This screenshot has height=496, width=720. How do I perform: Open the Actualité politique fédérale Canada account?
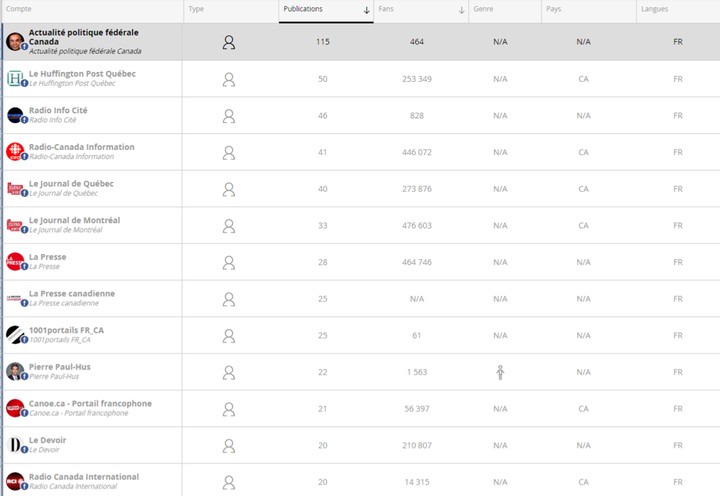(84, 37)
